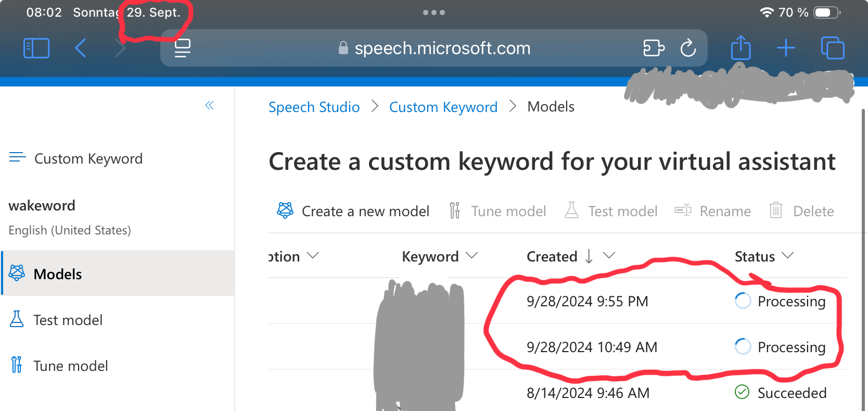Click the page vertical scrollbar

coord(863,259)
